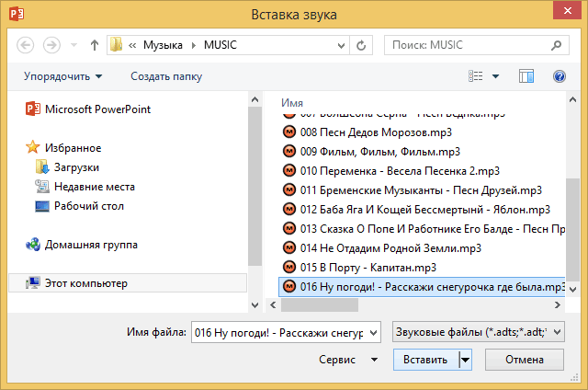Open the help question mark icon

(x=559, y=76)
